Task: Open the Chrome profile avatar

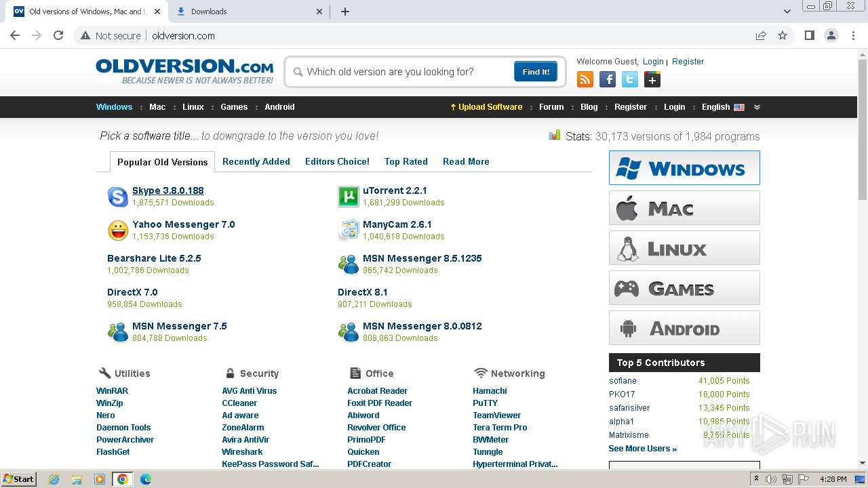Action: click(831, 35)
